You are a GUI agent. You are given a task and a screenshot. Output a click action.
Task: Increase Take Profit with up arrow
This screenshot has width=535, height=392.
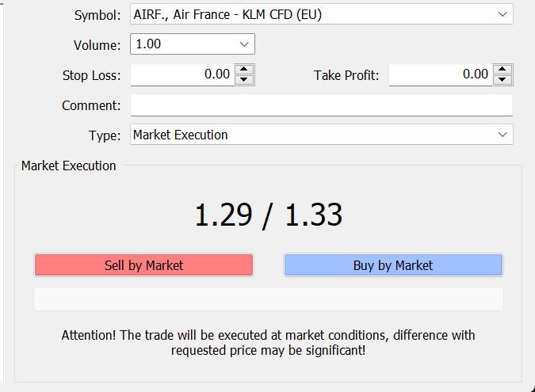click(x=503, y=70)
